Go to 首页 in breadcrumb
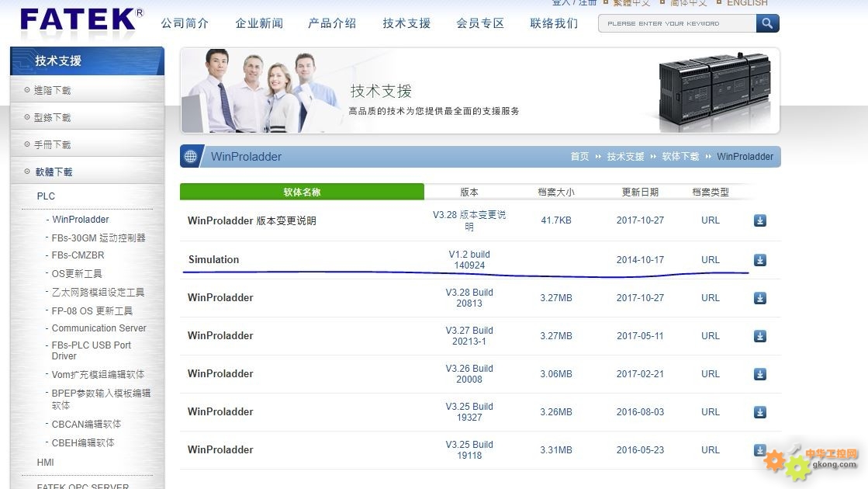868x489 pixels. pyautogui.click(x=579, y=157)
